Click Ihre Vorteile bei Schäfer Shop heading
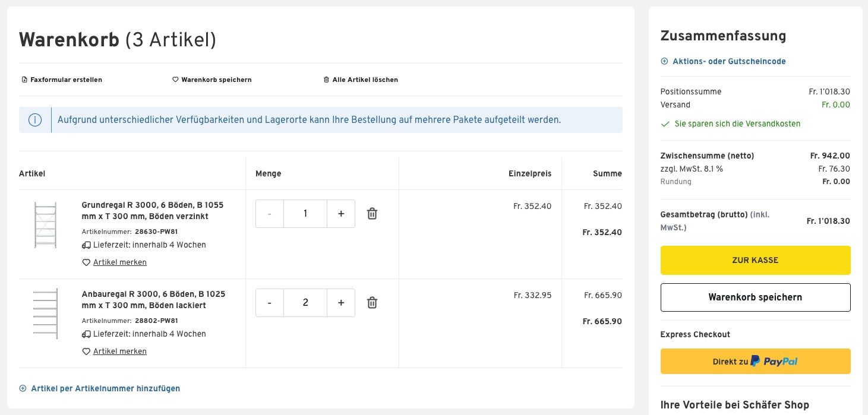The image size is (868, 415). pyautogui.click(x=734, y=405)
